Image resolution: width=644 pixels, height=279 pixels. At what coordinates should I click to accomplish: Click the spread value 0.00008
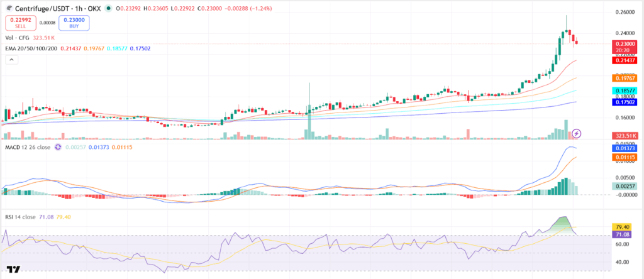click(x=47, y=23)
